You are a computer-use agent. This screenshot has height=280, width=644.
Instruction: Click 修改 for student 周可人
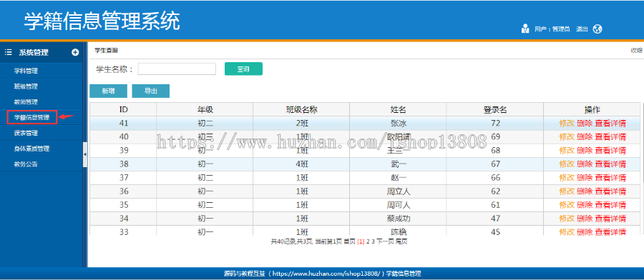point(567,204)
